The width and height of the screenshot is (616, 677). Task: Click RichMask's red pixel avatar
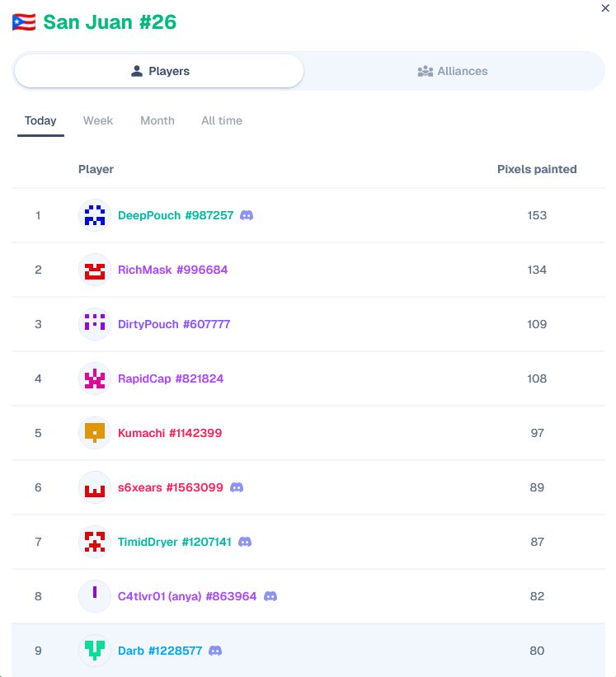pyautogui.click(x=95, y=270)
